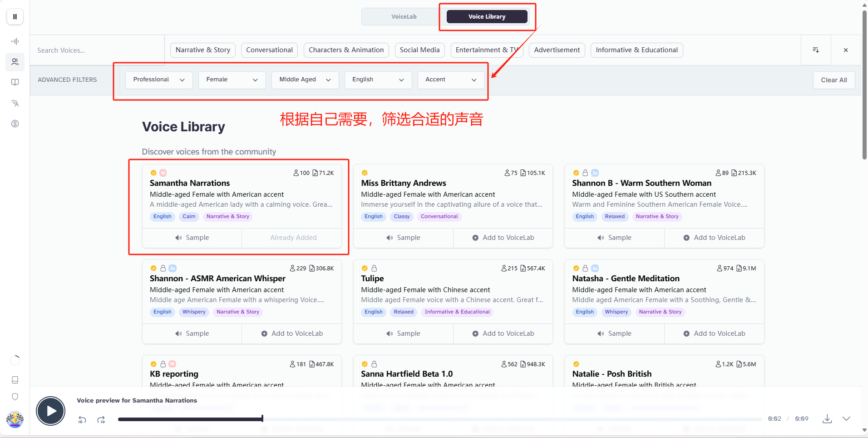Screen dimensions: 868x438
Task: Open the Voices sidebar icon
Action: click(x=15, y=62)
